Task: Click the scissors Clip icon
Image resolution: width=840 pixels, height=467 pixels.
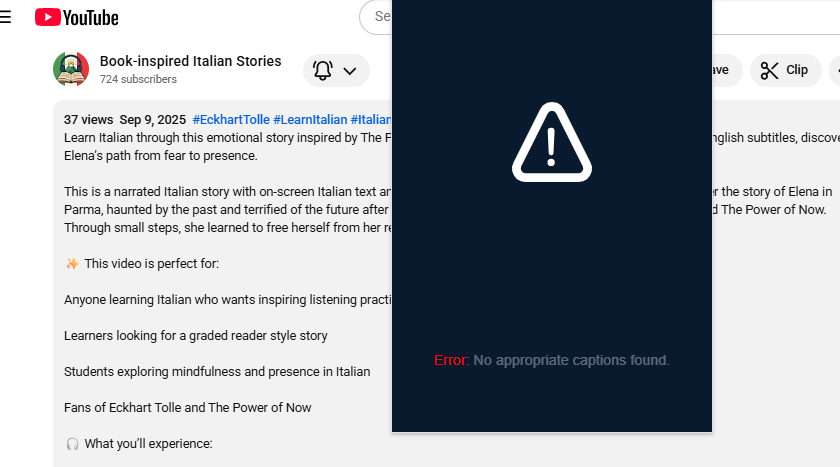Action: tap(769, 70)
